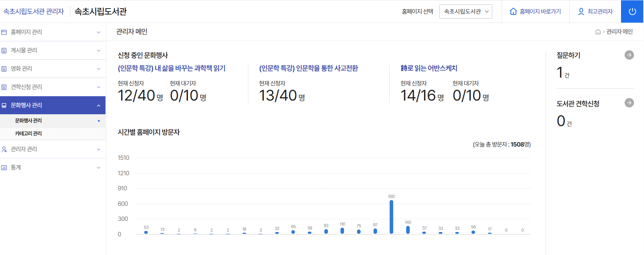Click the 신청 중인 문화행사 heading
Screen dimensions: 644x255
(143, 55)
